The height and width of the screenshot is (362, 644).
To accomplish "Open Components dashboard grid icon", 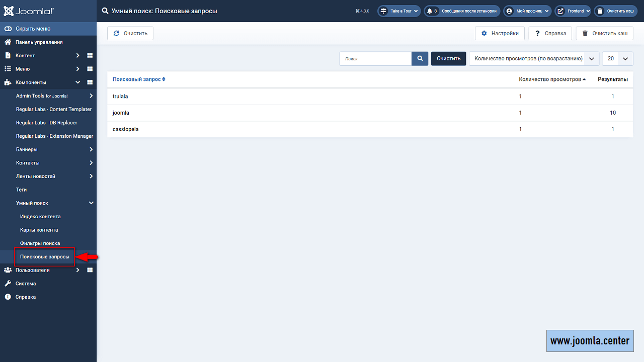I will tap(90, 82).
